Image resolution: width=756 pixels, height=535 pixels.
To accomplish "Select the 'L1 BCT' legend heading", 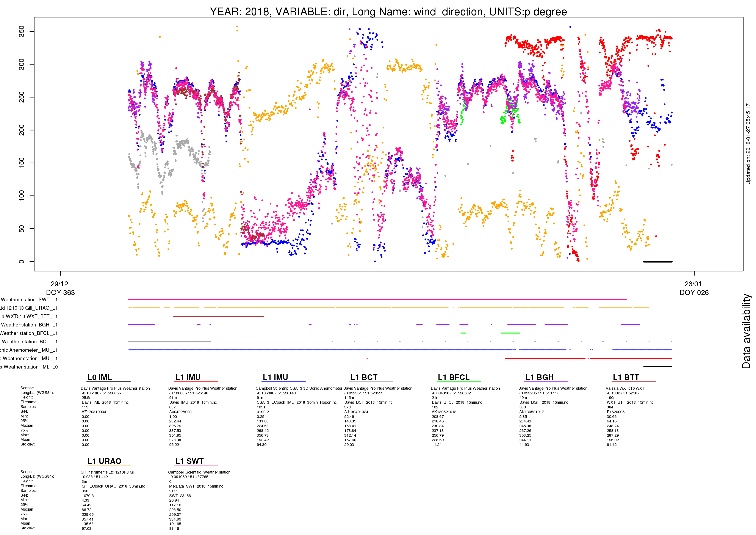I will [363, 377].
